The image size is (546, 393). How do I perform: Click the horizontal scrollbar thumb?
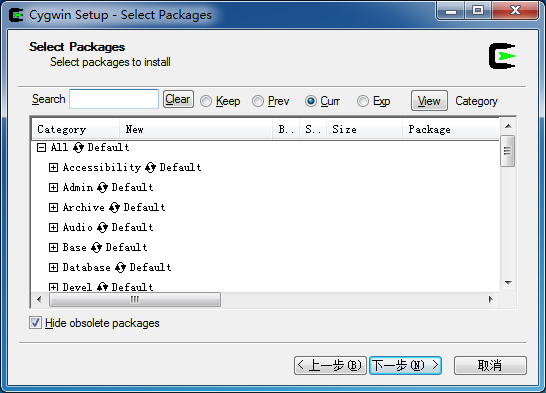135,299
